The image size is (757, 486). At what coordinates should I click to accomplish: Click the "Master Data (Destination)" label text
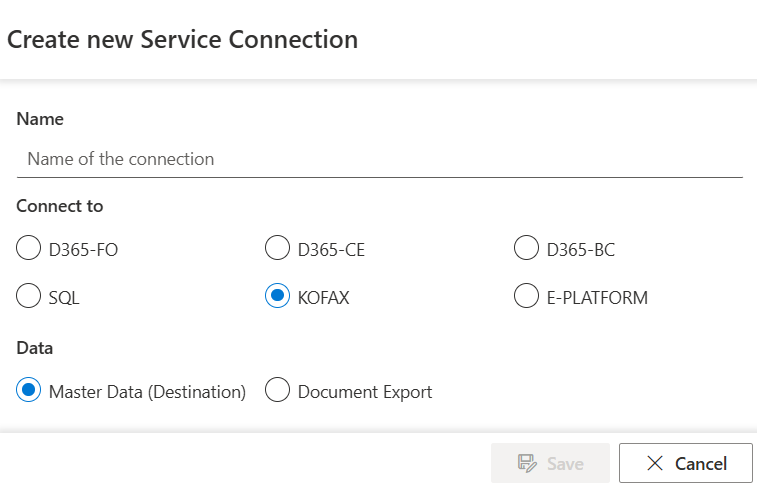pyautogui.click(x=147, y=392)
